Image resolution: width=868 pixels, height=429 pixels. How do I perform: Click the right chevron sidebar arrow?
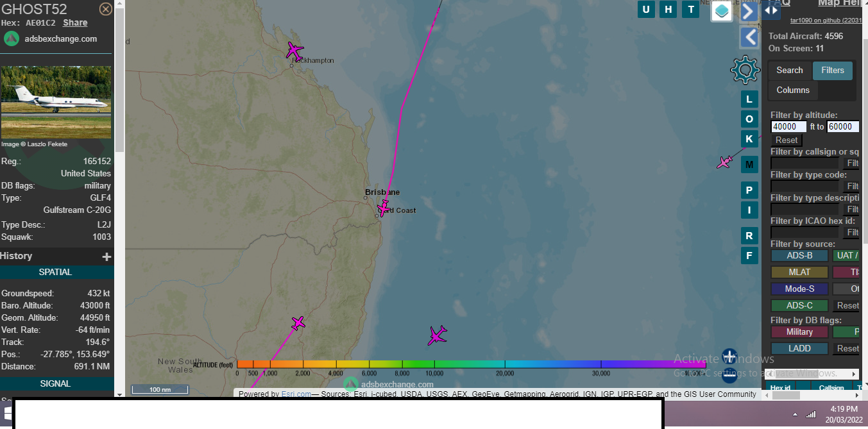tap(749, 12)
